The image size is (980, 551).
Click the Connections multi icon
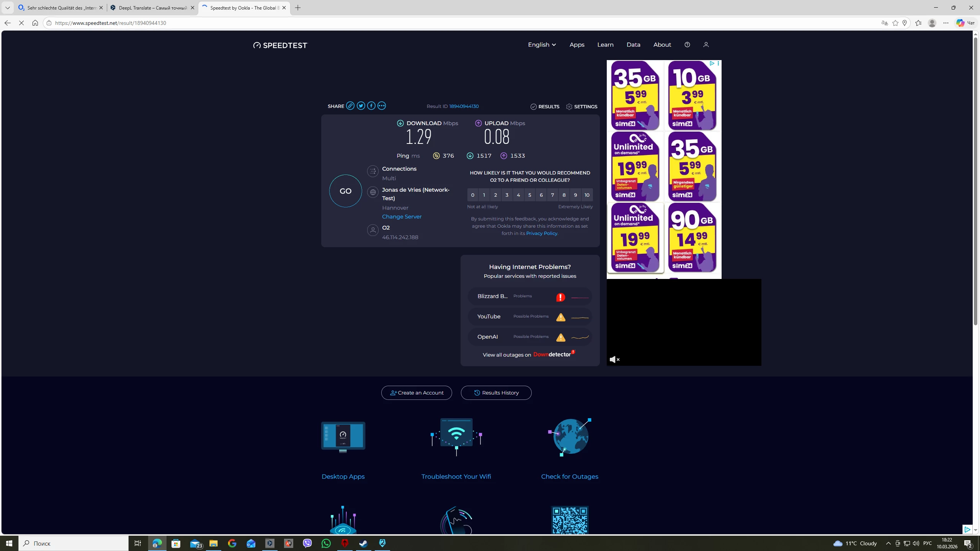tap(372, 171)
